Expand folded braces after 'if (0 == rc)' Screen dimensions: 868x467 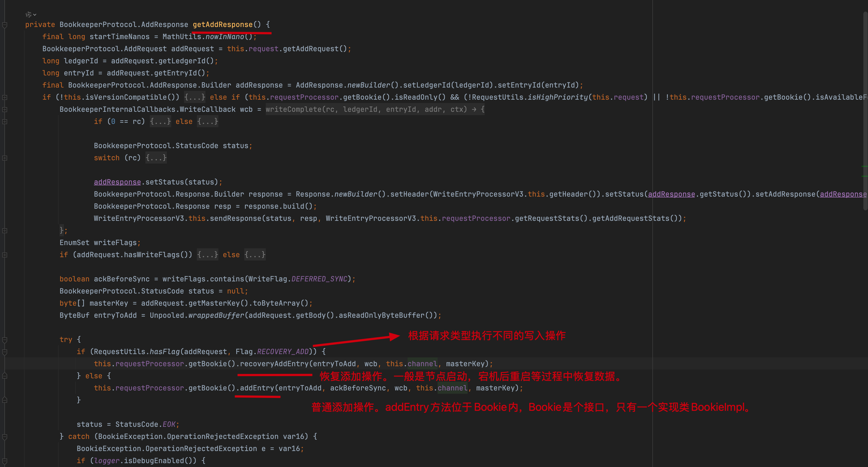coord(160,122)
